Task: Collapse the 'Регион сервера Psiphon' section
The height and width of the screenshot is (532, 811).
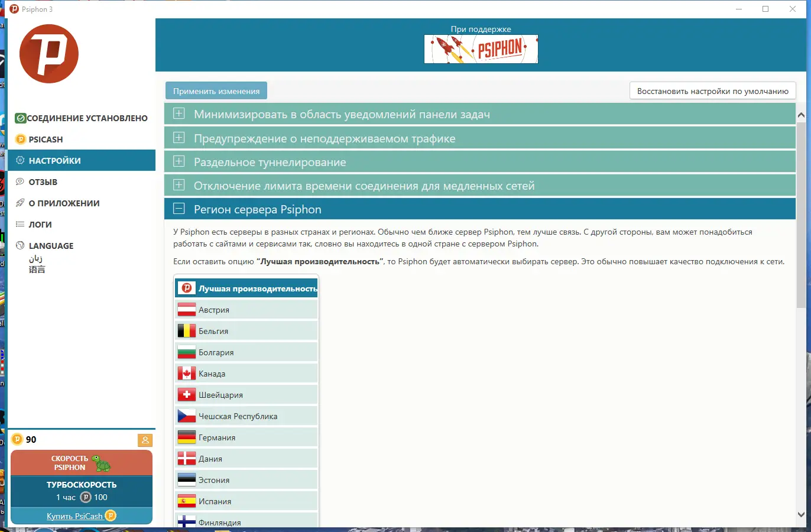Action: tap(480, 209)
